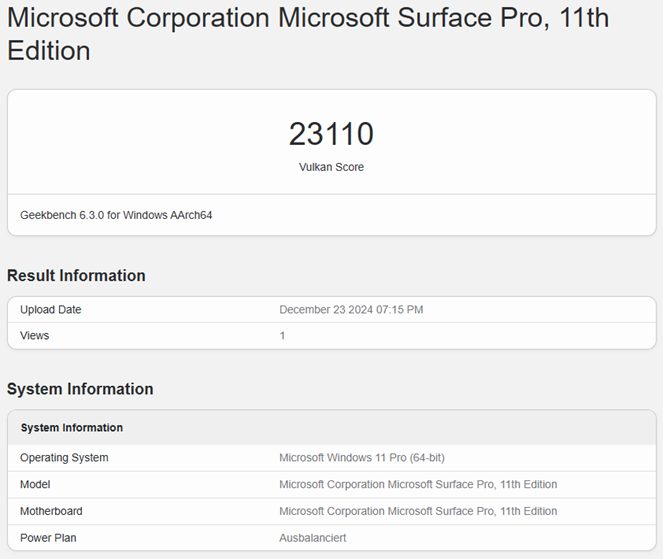663x559 pixels.
Task: Click the 'Power Plan' row label
Action: (x=48, y=538)
